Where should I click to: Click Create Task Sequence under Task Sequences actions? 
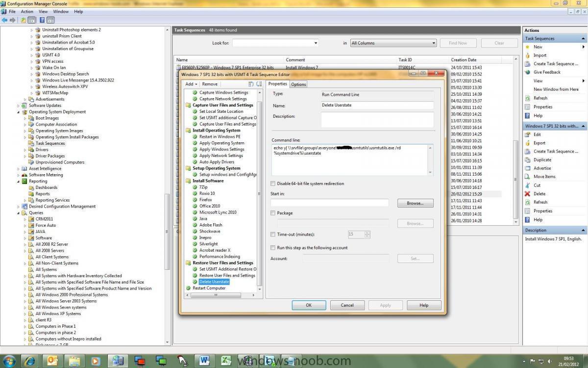pyautogui.click(x=556, y=64)
